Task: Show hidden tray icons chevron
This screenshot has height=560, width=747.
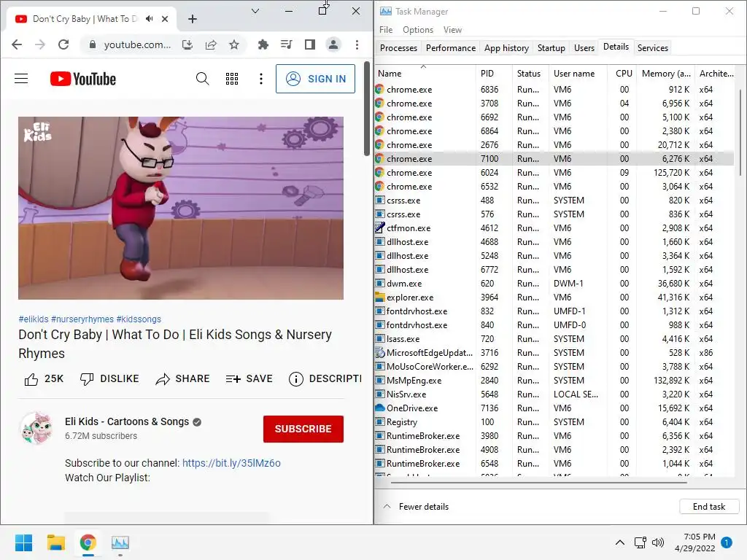Action: pos(620,542)
